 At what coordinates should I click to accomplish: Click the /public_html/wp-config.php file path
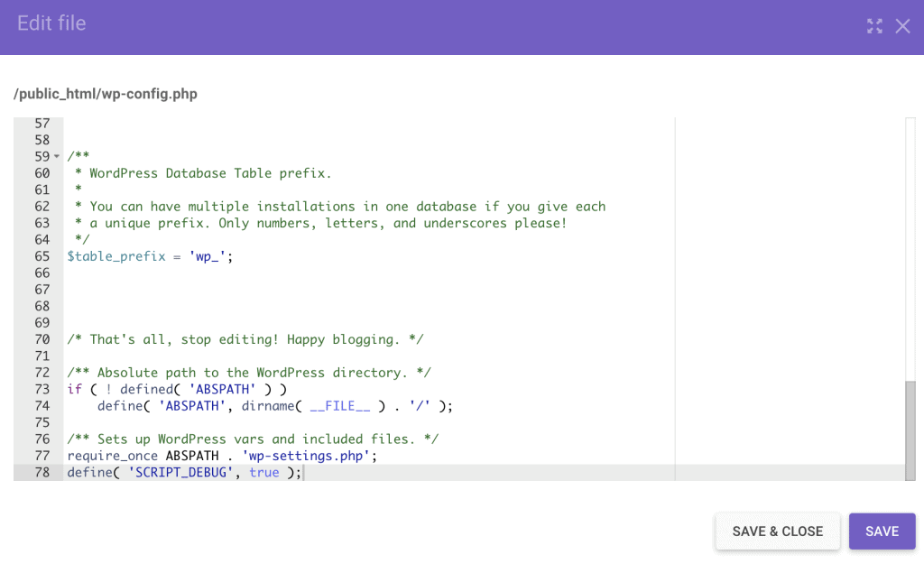(106, 94)
